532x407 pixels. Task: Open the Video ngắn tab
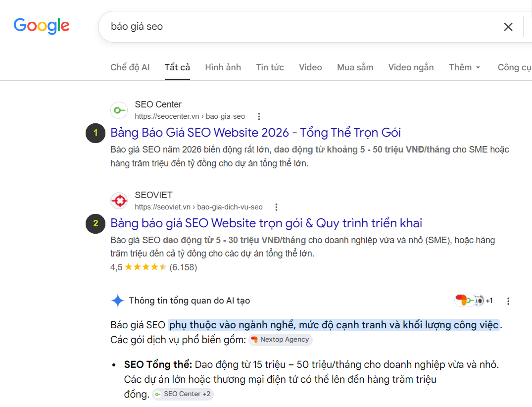tap(411, 67)
